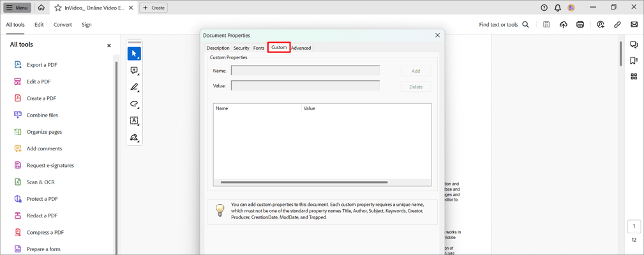
Task: Click in the Name input field
Action: [305, 71]
